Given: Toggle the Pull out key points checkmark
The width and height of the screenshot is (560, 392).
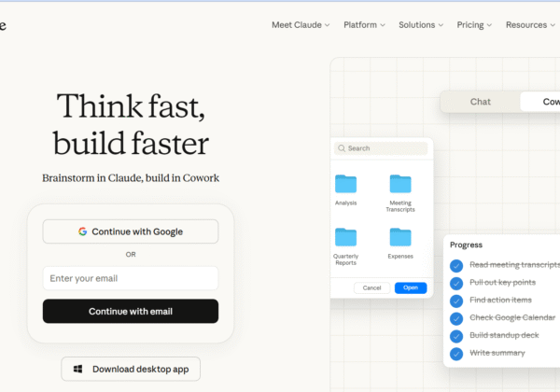Looking at the screenshot, I should [456, 283].
